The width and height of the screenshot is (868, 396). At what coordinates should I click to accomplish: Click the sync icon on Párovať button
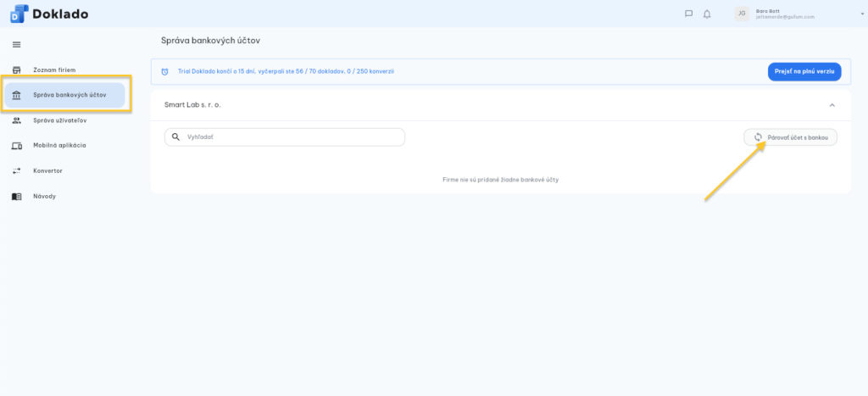(x=759, y=137)
